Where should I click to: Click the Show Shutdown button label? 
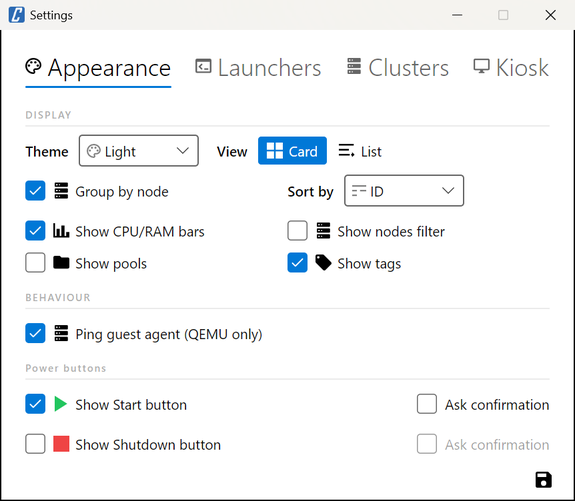coord(148,445)
